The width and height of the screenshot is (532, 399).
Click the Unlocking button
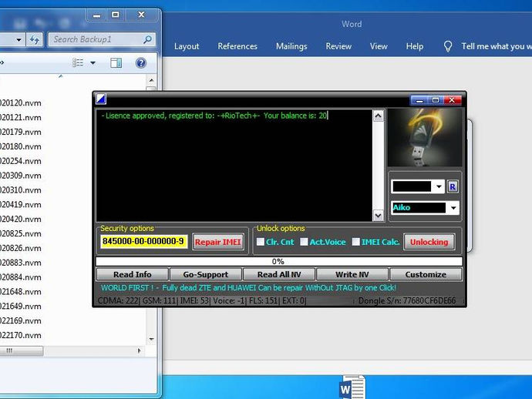[x=429, y=242]
